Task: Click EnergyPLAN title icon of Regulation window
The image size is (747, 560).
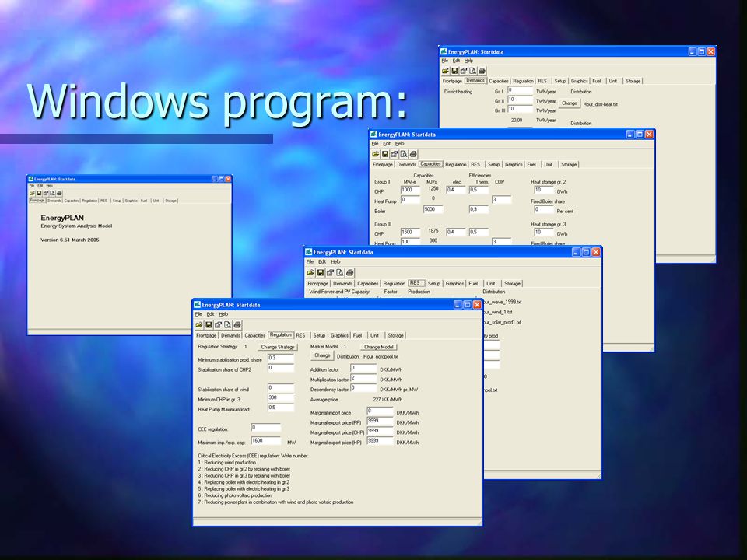Action: (x=197, y=304)
